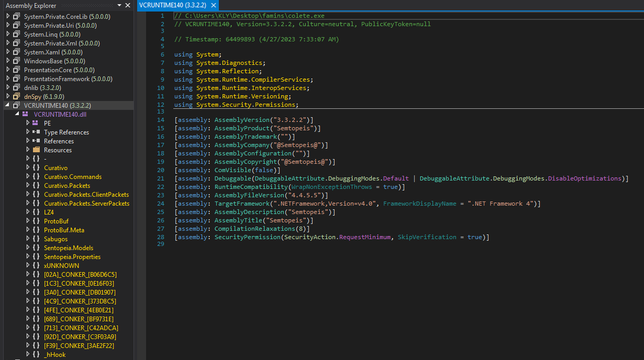Collapse the VCRUNTIME140.dll module node

pos(17,114)
